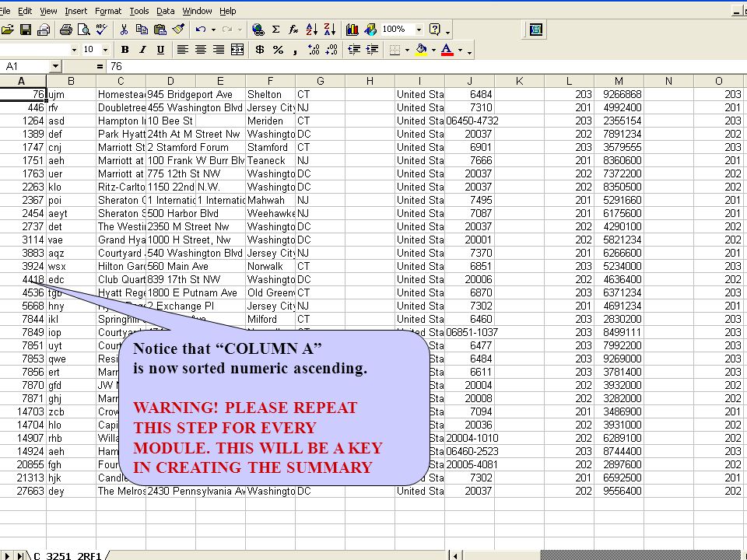This screenshot has height=560, width=747.
Task: Open the Drawing toolbar icon
Action: (x=370, y=30)
